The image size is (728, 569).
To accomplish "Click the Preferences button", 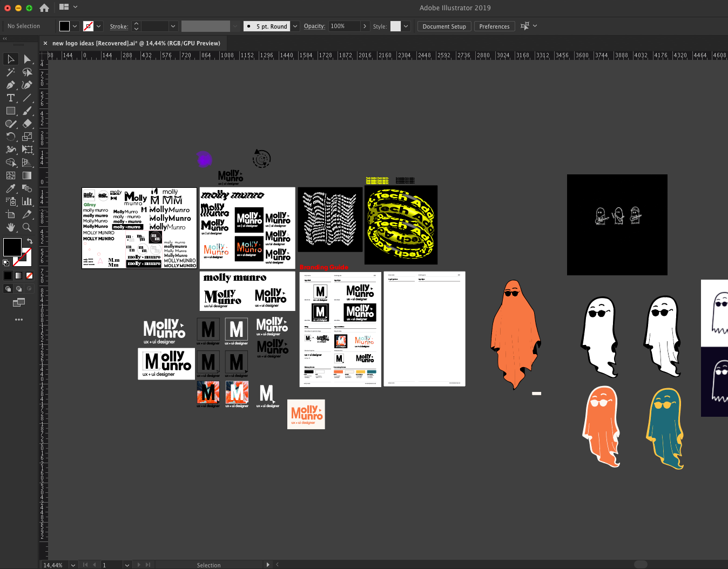I will click(494, 26).
